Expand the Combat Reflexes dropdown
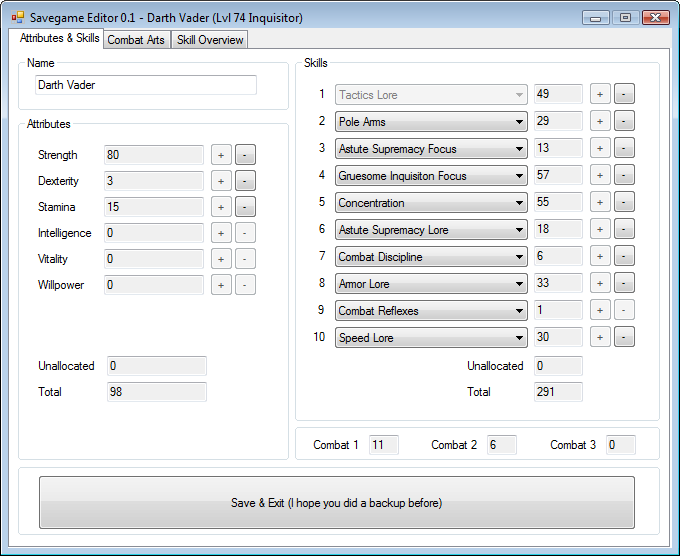 point(431,311)
